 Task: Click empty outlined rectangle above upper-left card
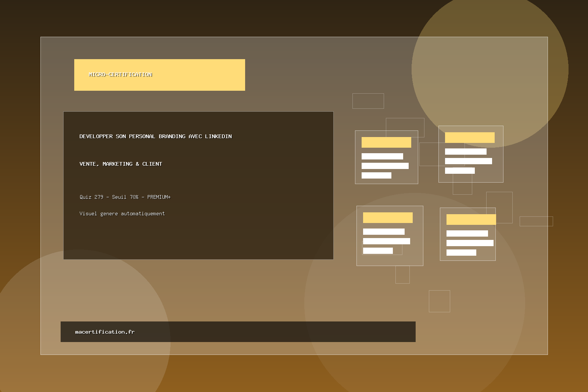click(368, 101)
